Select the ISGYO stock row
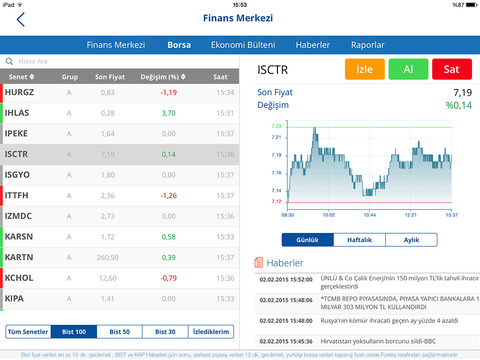 120,175
